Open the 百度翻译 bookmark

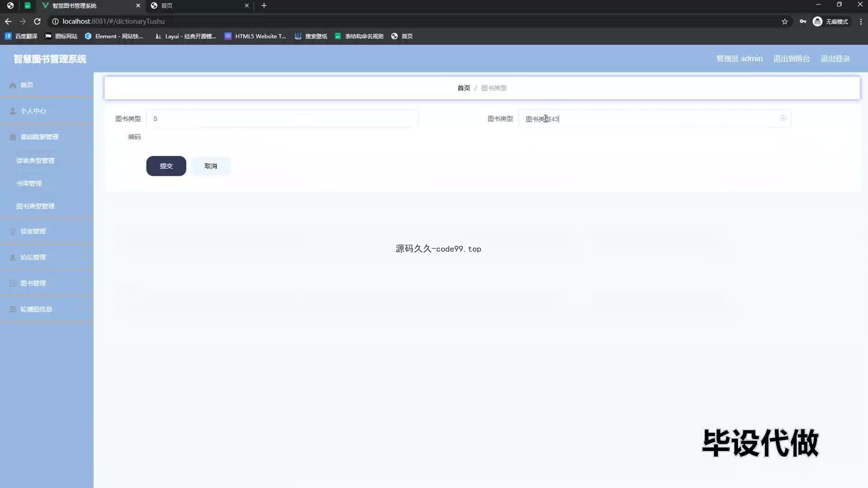pos(21,36)
